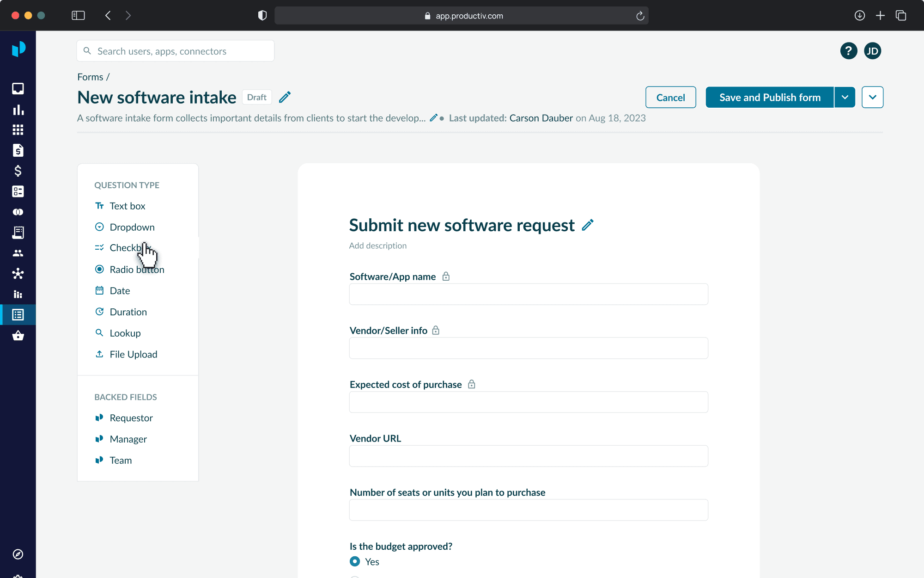Screen dimensions: 924x578
Task: Open the outlined chevron more-options dropdown
Action: point(872,97)
